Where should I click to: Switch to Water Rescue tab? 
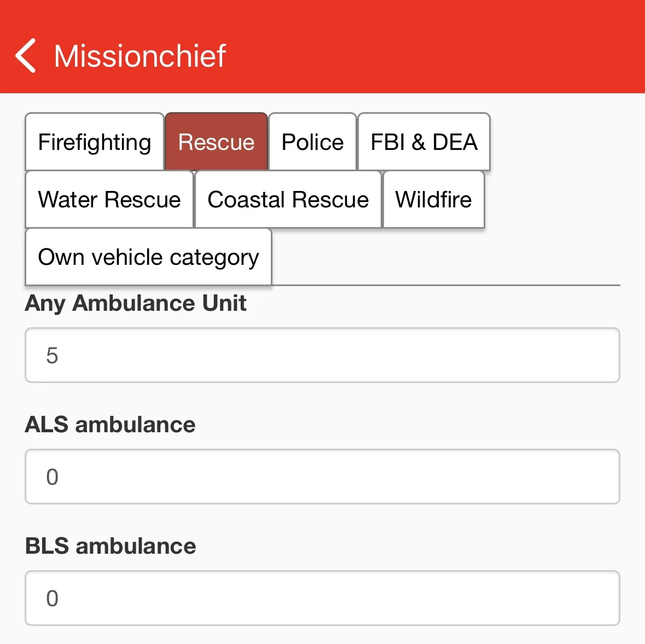109,199
